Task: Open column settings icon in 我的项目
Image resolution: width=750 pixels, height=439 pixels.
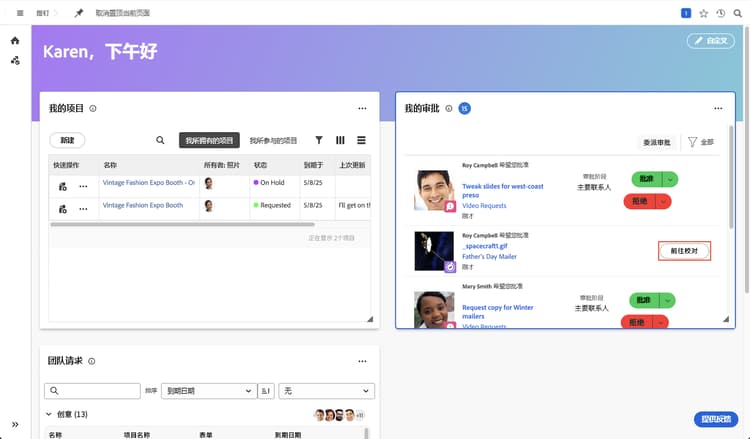Action: pyautogui.click(x=340, y=140)
